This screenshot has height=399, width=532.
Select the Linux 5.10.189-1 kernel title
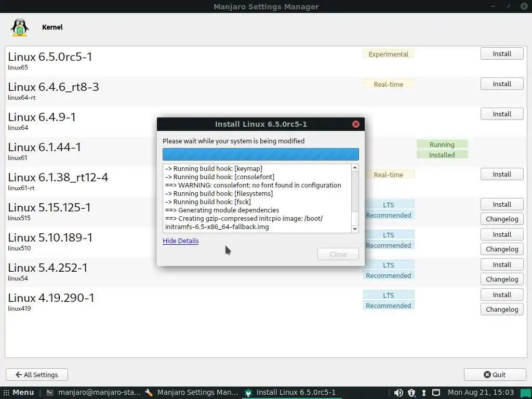(50, 237)
